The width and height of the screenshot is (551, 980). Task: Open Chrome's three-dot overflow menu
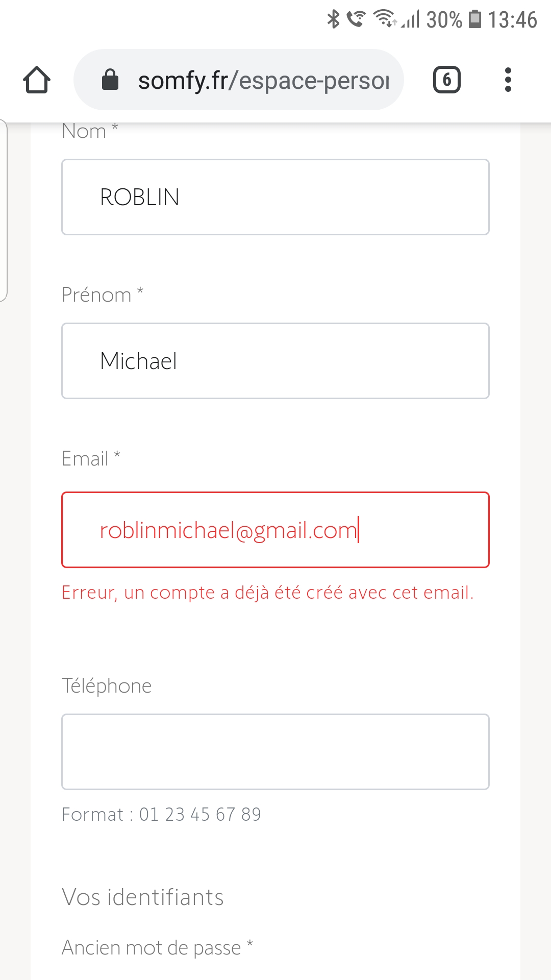[508, 80]
